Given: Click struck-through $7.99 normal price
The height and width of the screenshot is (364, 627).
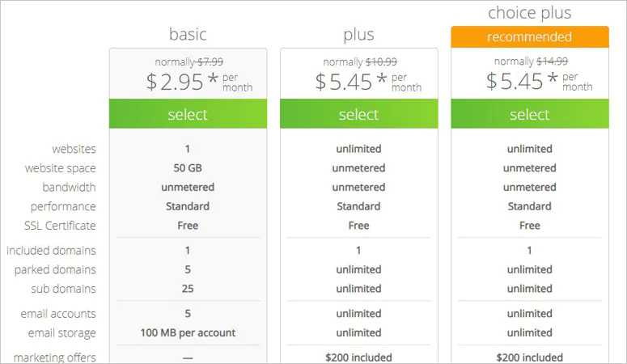Looking at the screenshot, I should 210,62.
